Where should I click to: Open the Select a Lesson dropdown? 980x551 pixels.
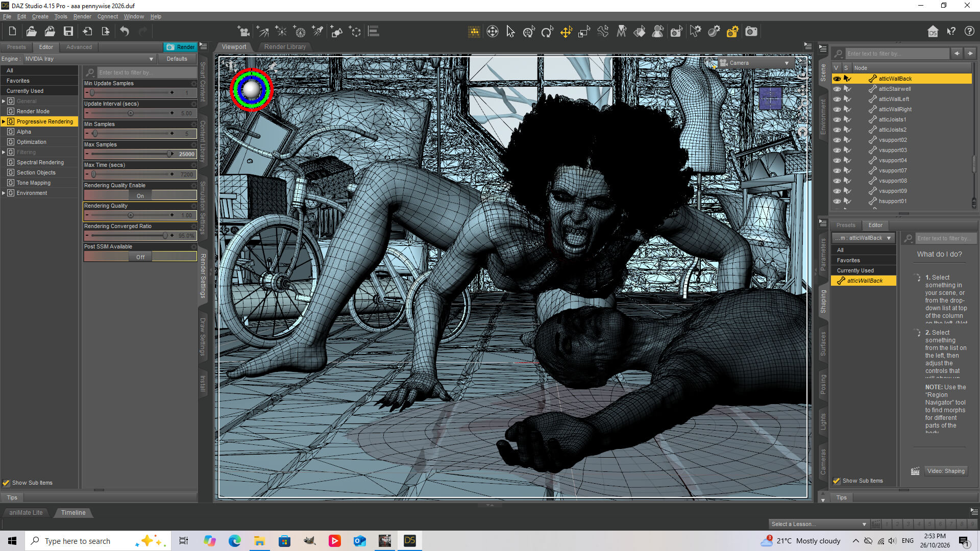click(x=819, y=524)
